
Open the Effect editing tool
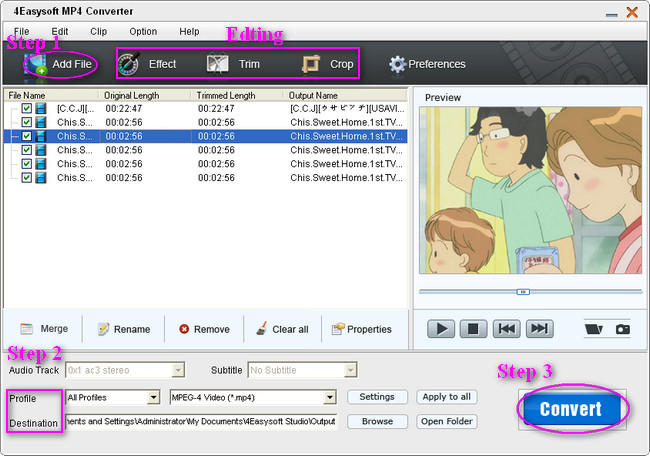pyautogui.click(x=147, y=64)
